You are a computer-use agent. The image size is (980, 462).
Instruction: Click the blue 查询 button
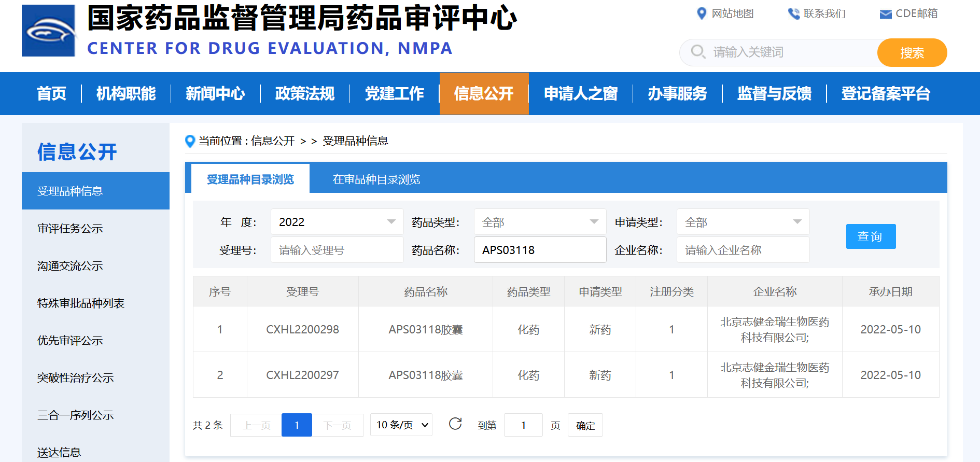[871, 236]
